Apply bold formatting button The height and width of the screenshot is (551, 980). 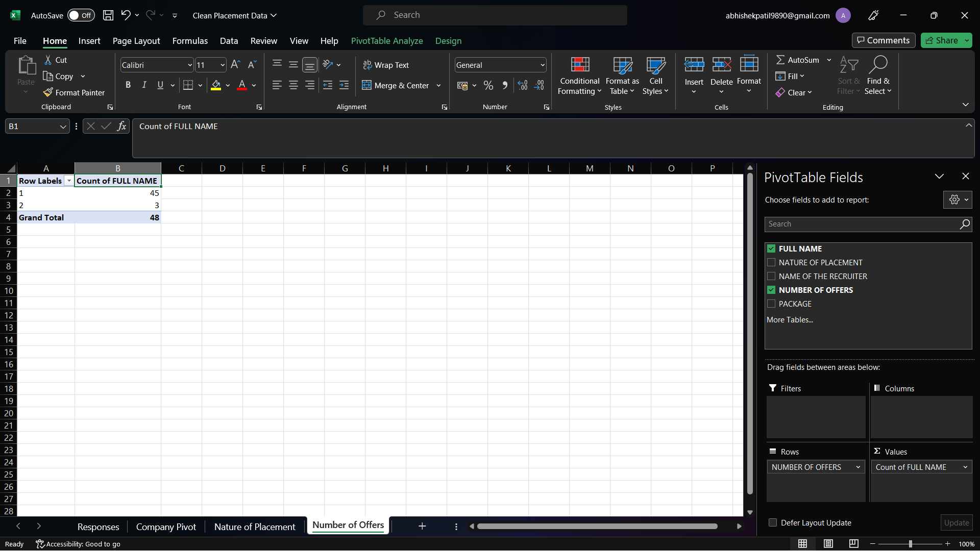128,85
